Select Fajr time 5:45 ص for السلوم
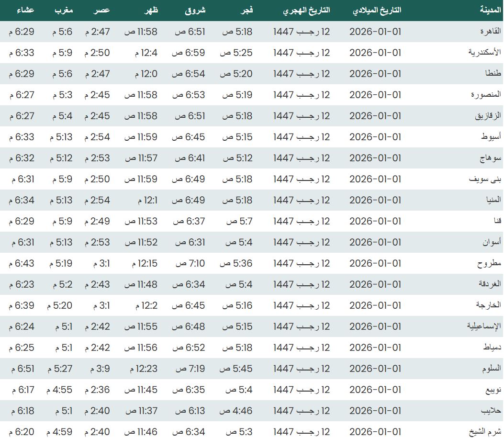The image size is (504, 438). click(x=236, y=369)
